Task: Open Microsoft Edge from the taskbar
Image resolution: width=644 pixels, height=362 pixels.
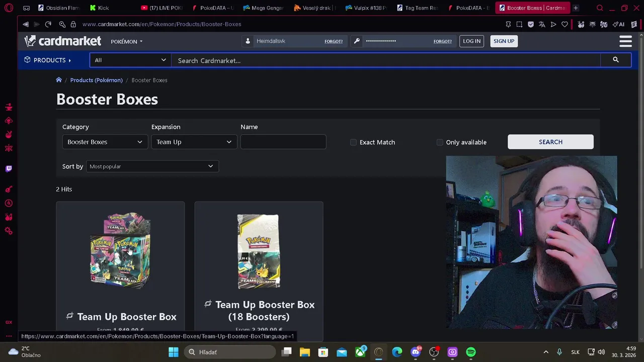Action: click(x=397, y=352)
